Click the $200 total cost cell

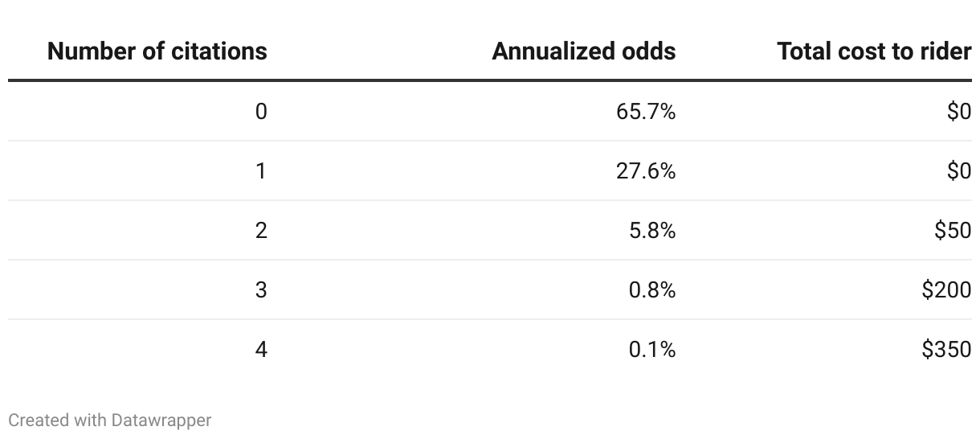tap(947, 290)
